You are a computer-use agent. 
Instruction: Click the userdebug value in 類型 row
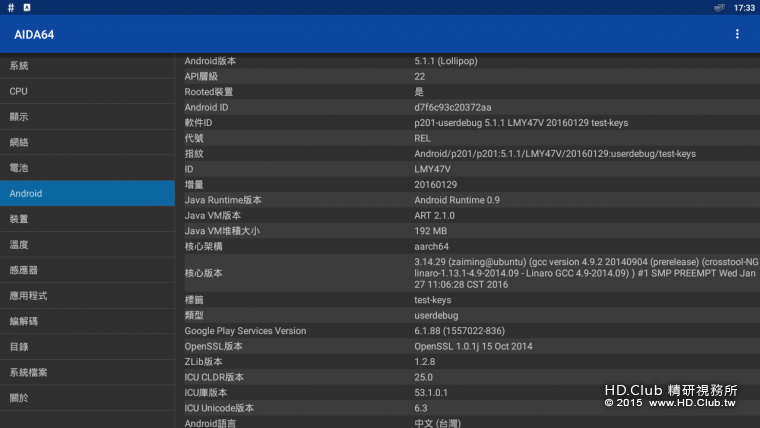click(x=436, y=316)
